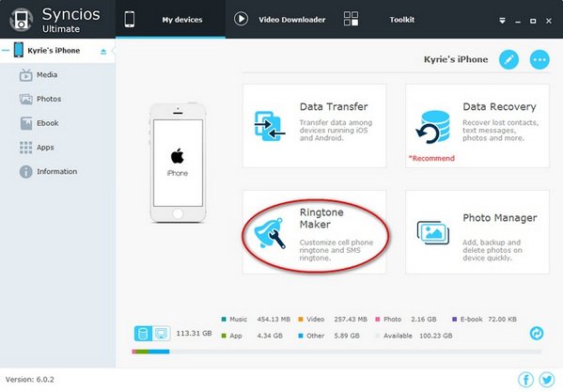563x392 pixels.
Task: Open the title bar dropdown menu arrow
Action: tap(502, 21)
